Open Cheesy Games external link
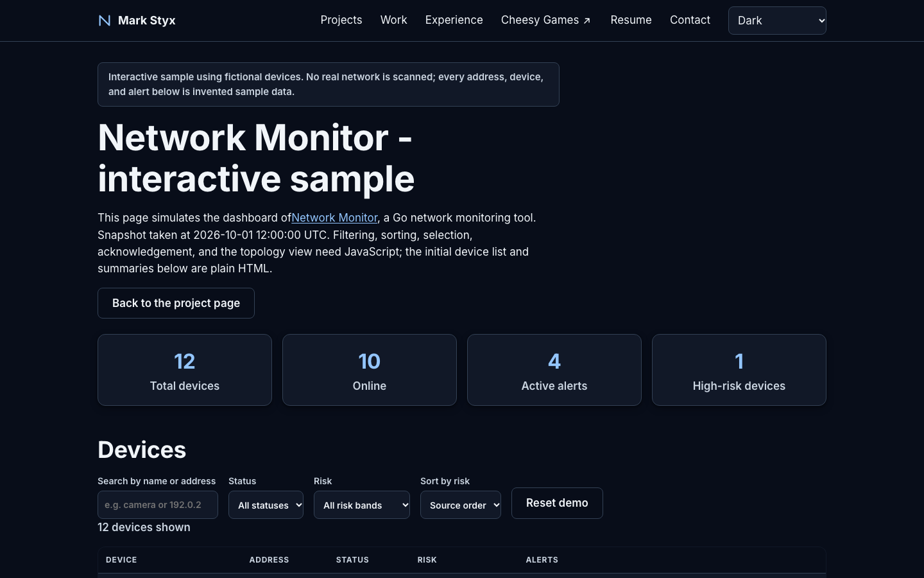Viewport: 924px width, 578px height. click(x=546, y=20)
